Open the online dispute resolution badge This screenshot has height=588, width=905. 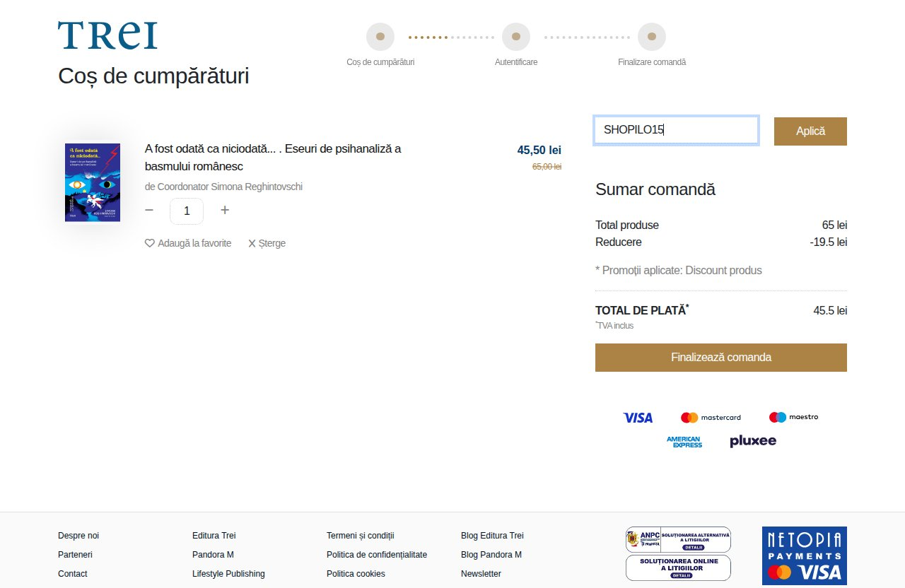[678, 568]
